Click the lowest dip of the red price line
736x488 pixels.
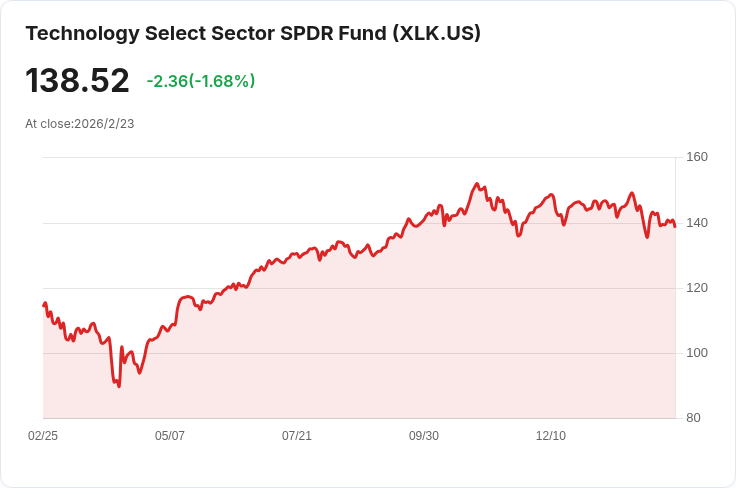(119, 386)
